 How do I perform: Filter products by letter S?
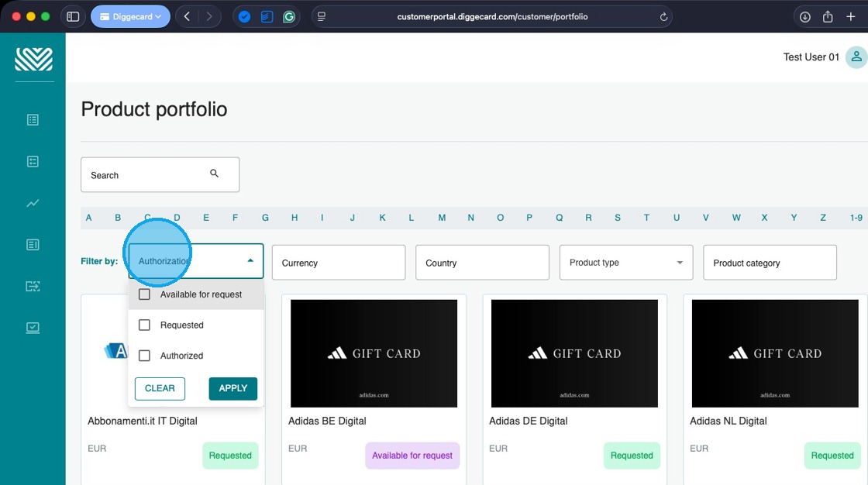pos(617,218)
